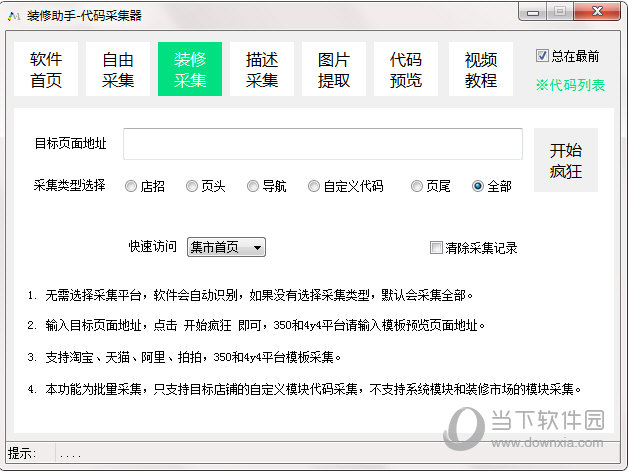Image resolution: width=628 pixels, height=472 pixels.
Task: Choose the 自定义代码 radio option
Action: 314,186
